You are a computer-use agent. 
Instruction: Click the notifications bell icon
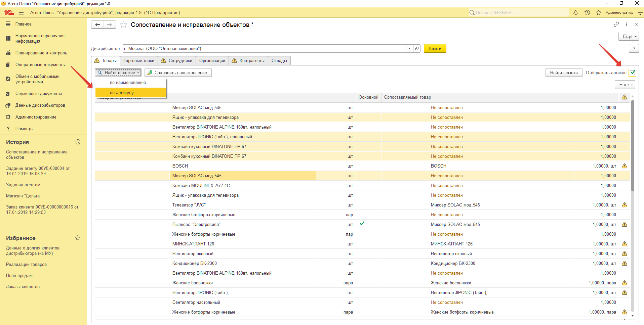pos(576,12)
